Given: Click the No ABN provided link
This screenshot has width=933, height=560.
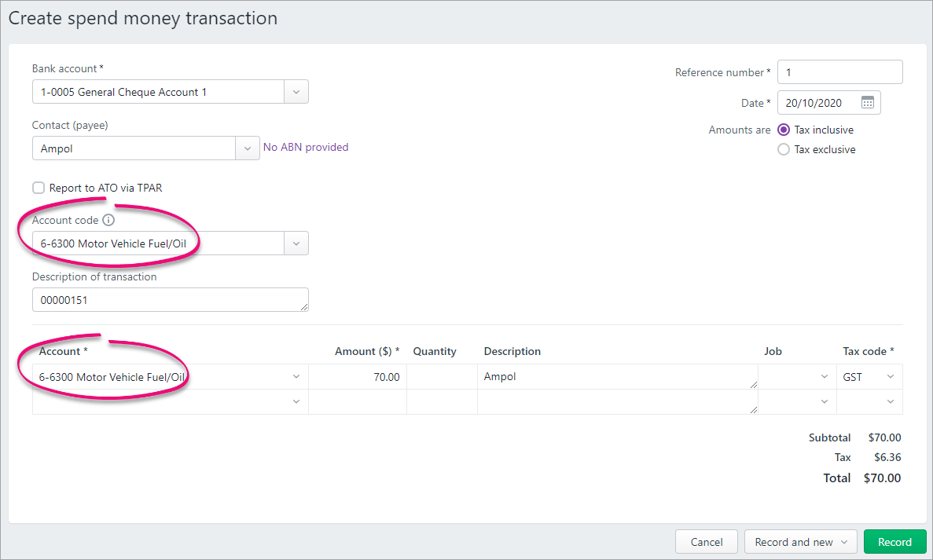Looking at the screenshot, I should coord(306,147).
